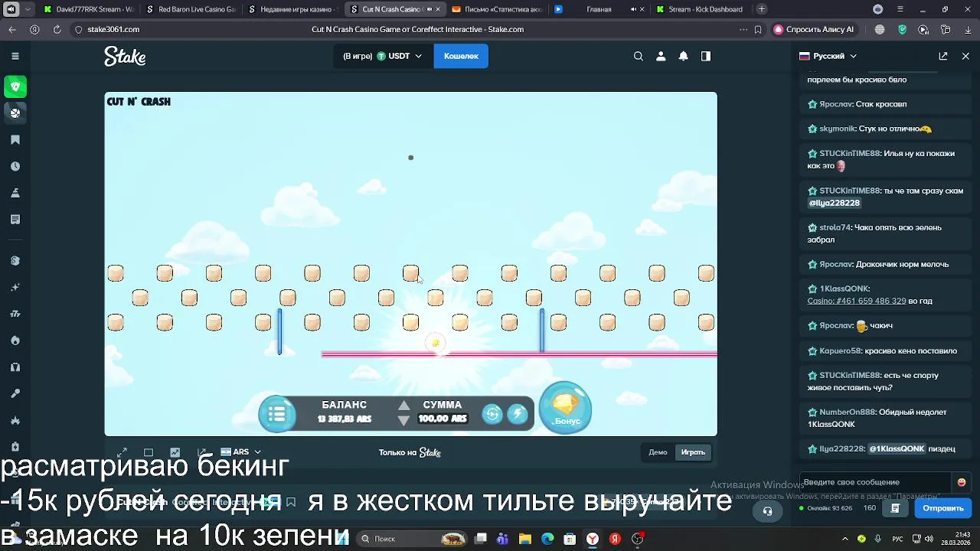Pop out the chat window

[x=943, y=56]
